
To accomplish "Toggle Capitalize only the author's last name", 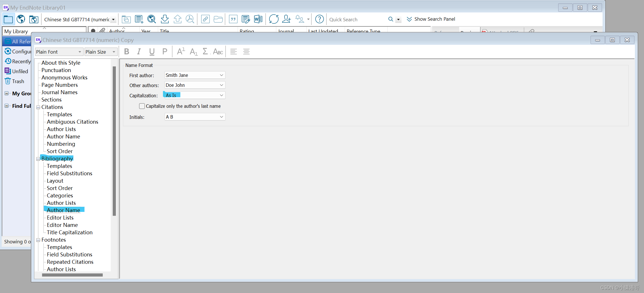I will (142, 106).
